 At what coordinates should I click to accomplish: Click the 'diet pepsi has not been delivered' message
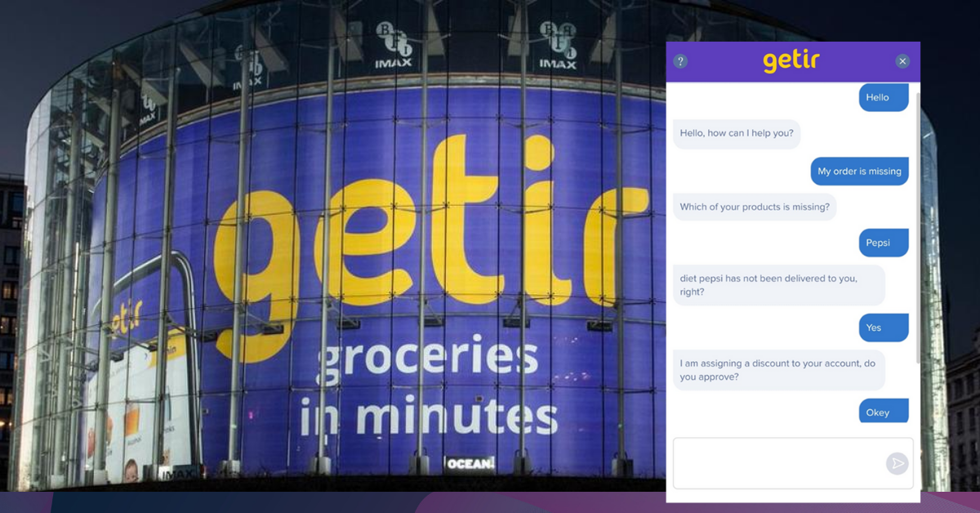pyautogui.click(x=779, y=285)
